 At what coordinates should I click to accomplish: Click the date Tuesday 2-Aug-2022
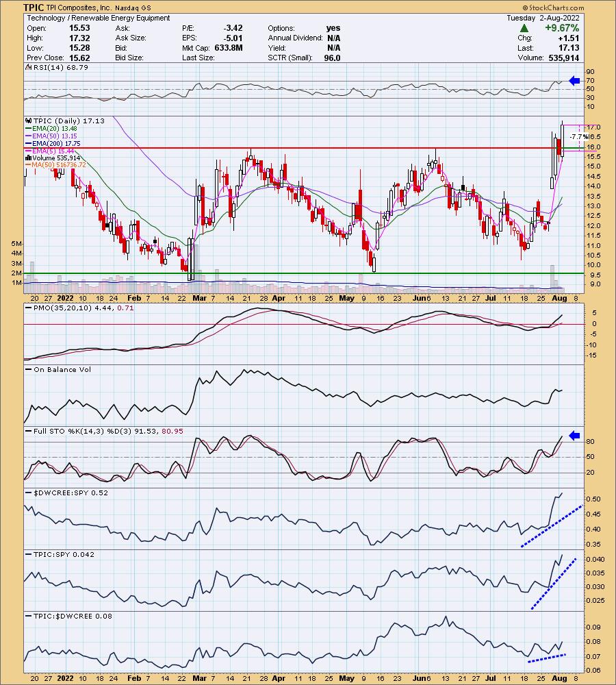(x=543, y=18)
